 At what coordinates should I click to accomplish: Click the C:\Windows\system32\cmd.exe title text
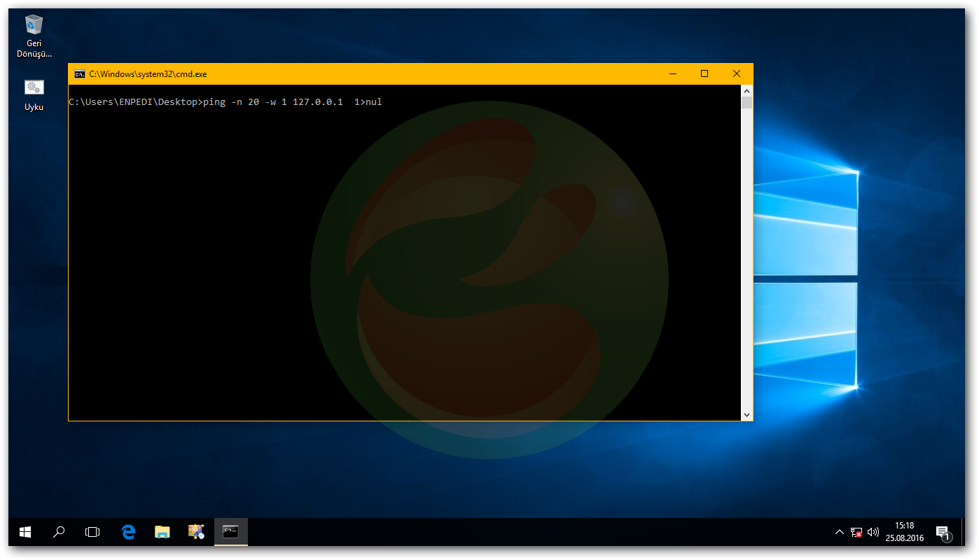click(x=148, y=74)
